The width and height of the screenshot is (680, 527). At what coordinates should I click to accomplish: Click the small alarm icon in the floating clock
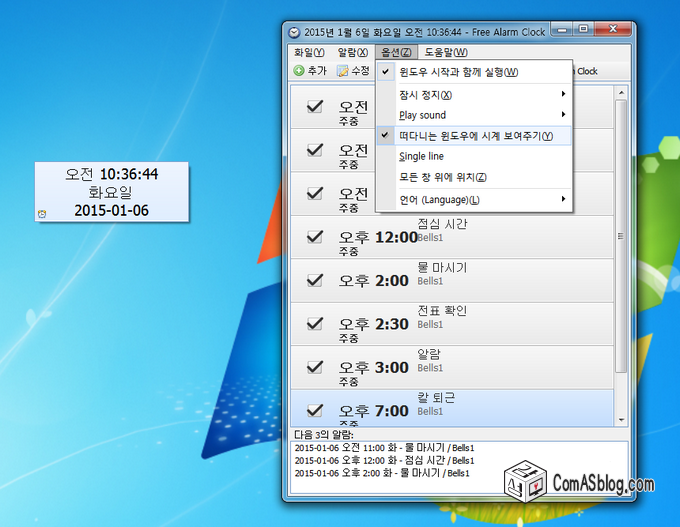point(42,213)
